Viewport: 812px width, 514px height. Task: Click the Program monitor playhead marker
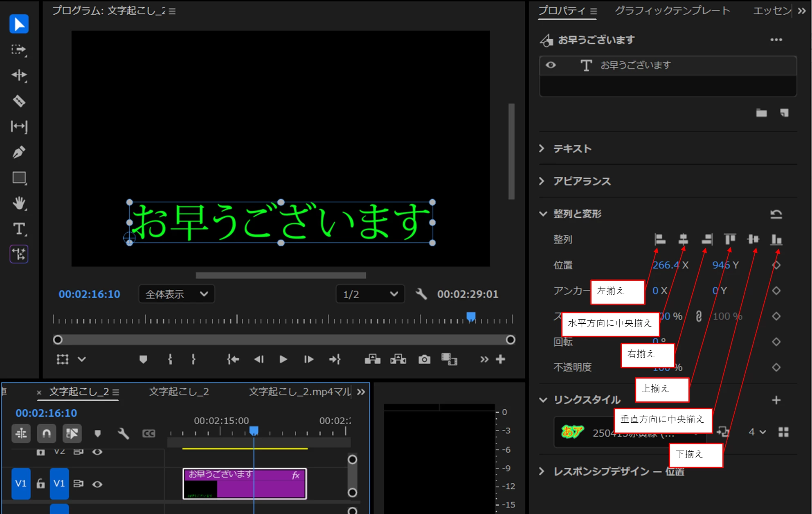(x=471, y=316)
